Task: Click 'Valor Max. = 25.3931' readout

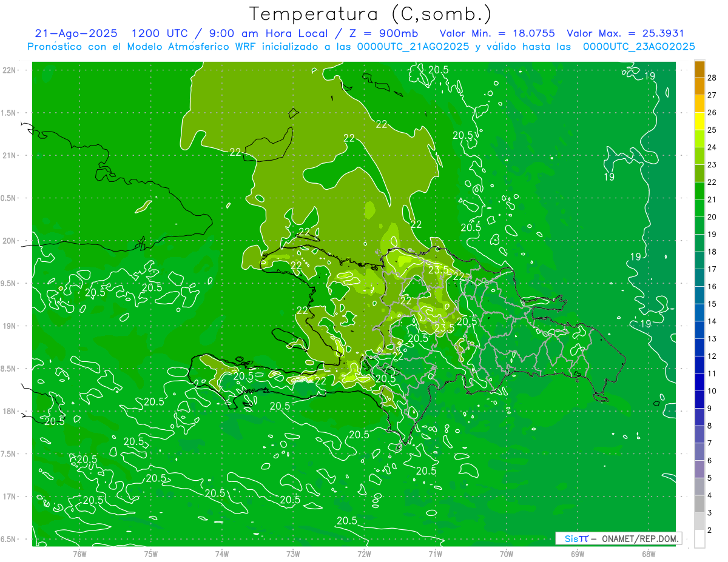Action: [625, 33]
